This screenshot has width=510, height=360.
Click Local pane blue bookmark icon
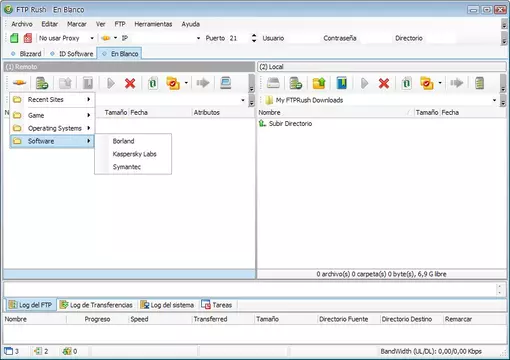pyautogui.click(x=342, y=83)
